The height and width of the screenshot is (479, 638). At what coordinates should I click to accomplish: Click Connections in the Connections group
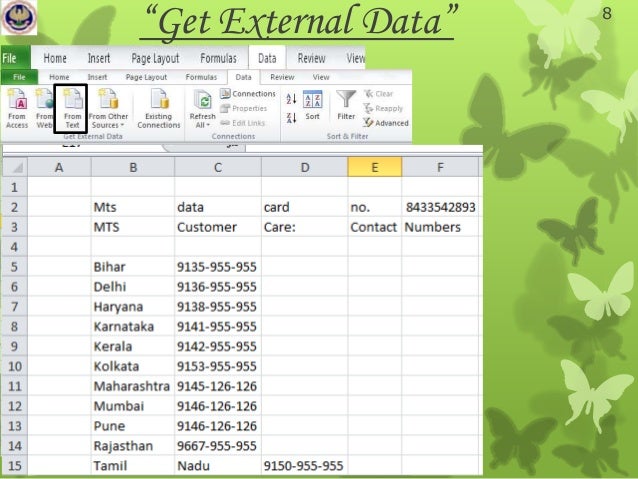click(x=248, y=94)
